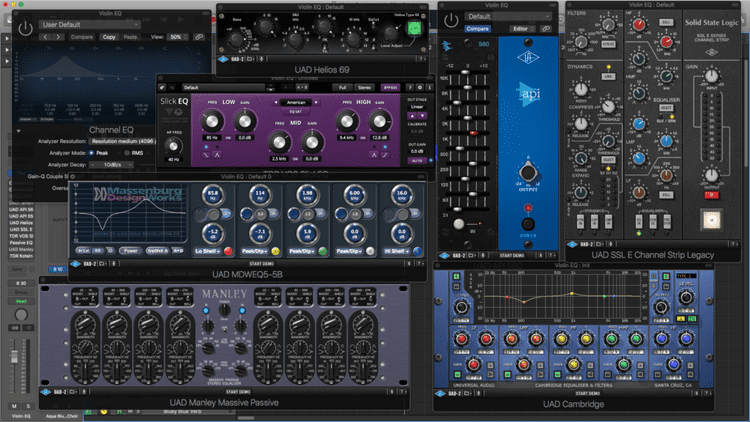Click A>B button in Slick EQ toolbar

[x=302, y=88]
